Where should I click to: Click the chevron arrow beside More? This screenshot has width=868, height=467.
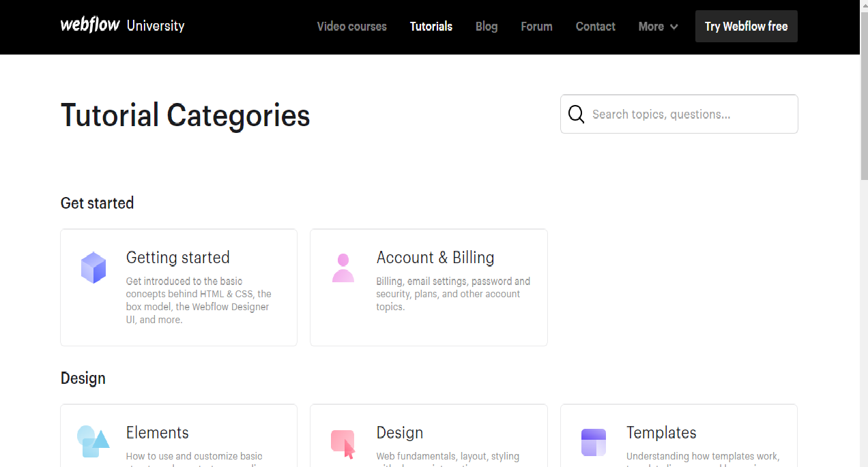click(674, 27)
